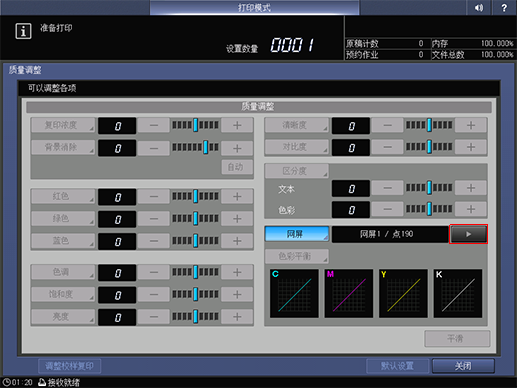The width and height of the screenshot is (517, 388).
Task: Decrease 背景消除 with minus button
Action: click(x=154, y=148)
